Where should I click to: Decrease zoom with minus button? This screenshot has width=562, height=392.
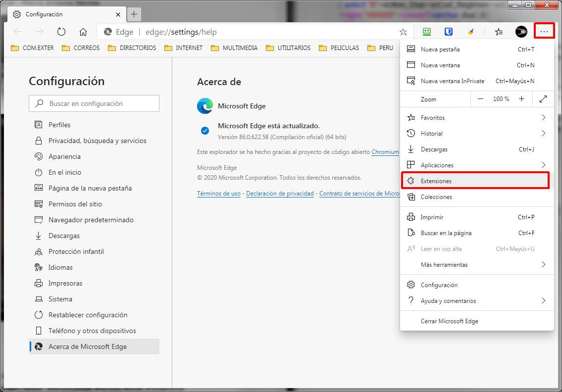pos(481,99)
